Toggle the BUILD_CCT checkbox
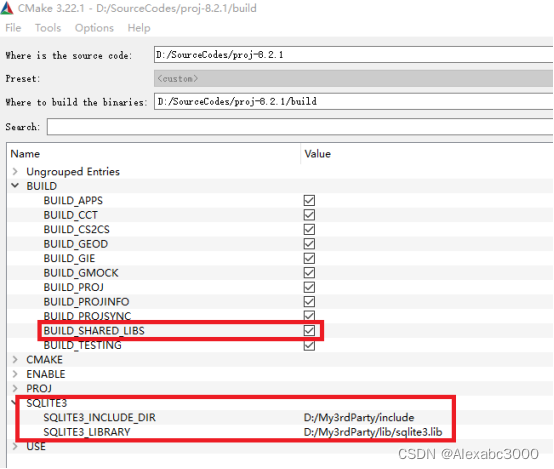Viewport: 554px width, 469px height. [x=309, y=215]
